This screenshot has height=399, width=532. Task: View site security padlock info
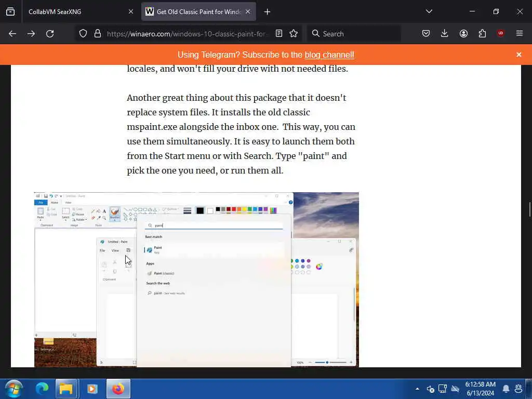point(98,34)
